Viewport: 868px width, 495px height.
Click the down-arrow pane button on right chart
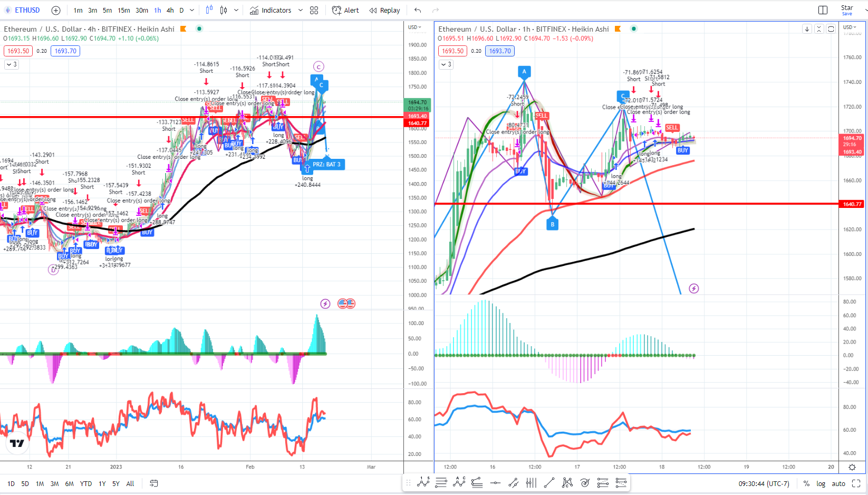807,29
